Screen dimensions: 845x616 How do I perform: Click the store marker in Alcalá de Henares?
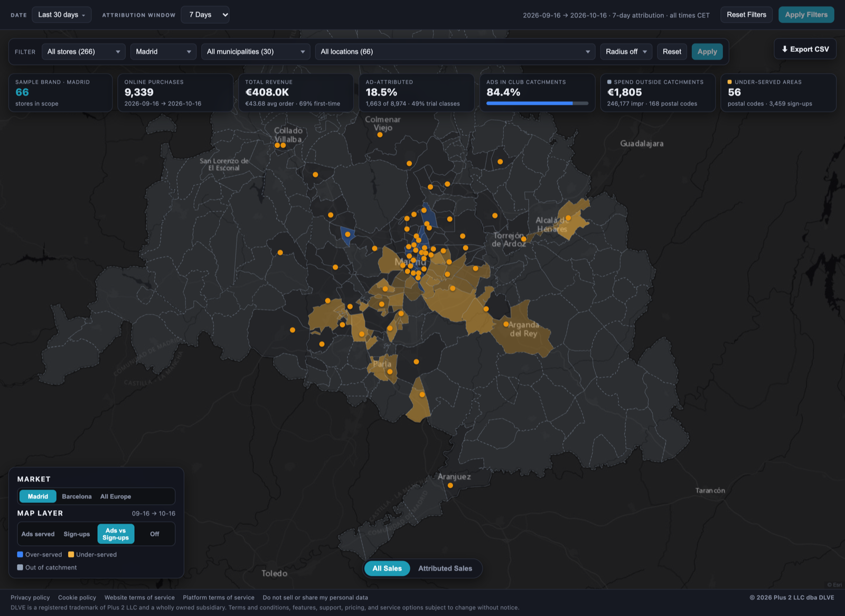(x=568, y=218)
